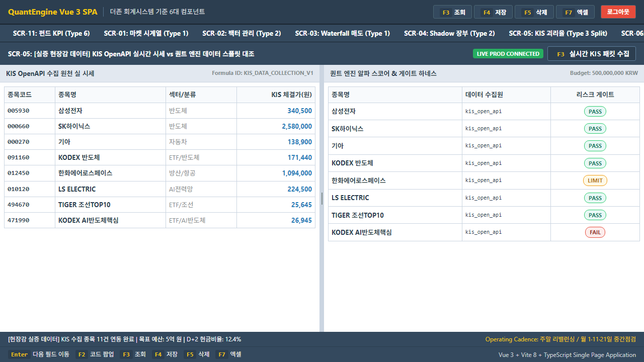Click the KIS 체결가(원) column header
The height and width of the screenshot is (362, 644).
tap(276, 95)
